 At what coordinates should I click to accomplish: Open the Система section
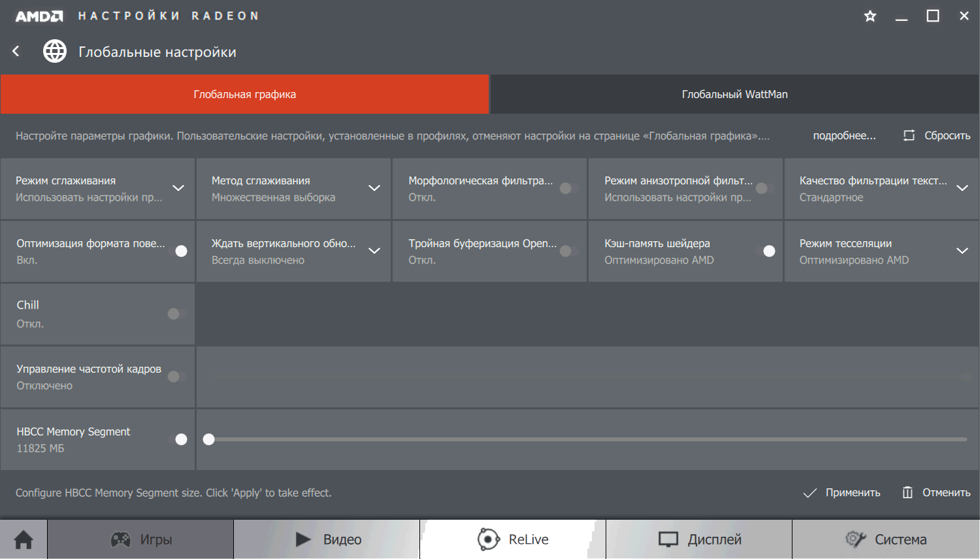coord(886,539)
